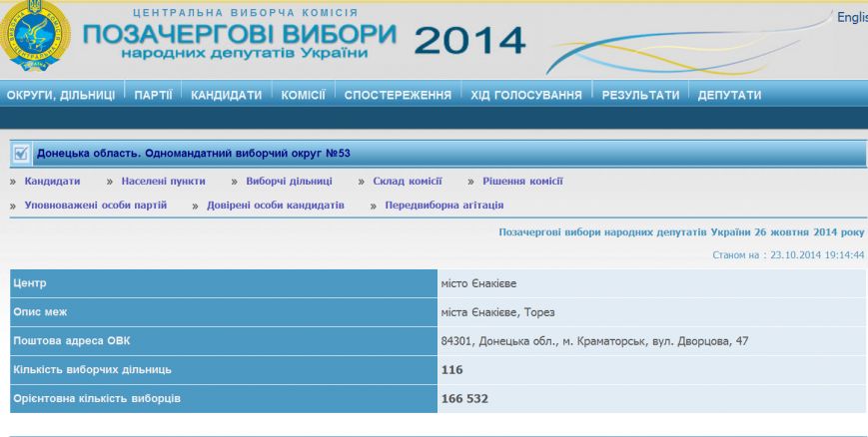Select the address starting with 84301, Донецька обл.

(594, 341)
